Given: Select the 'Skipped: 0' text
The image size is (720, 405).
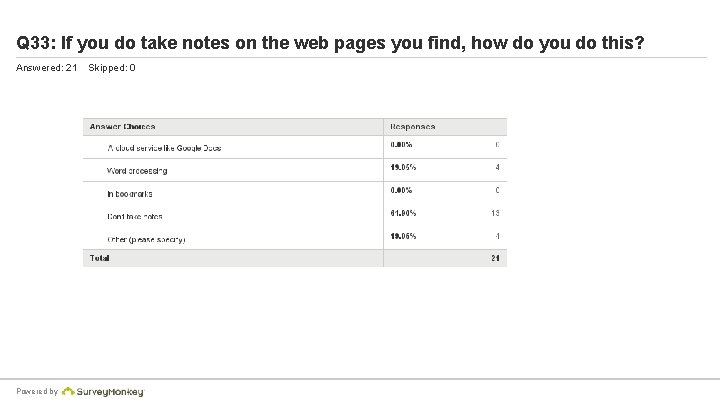Looking at the screenshot, I should point(112,68).
